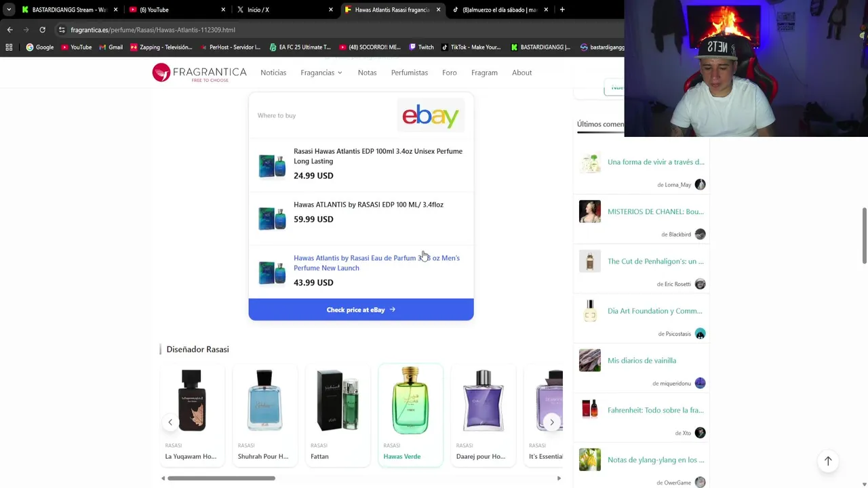Click the page vertical scrollbar thumb
The height and width of the screenshot is (488, 868).
[x=864, y=236]
